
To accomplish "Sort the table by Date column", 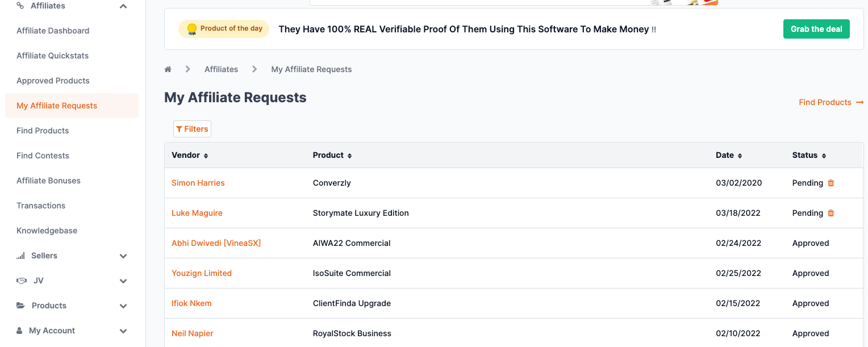I will pos(740,155).
